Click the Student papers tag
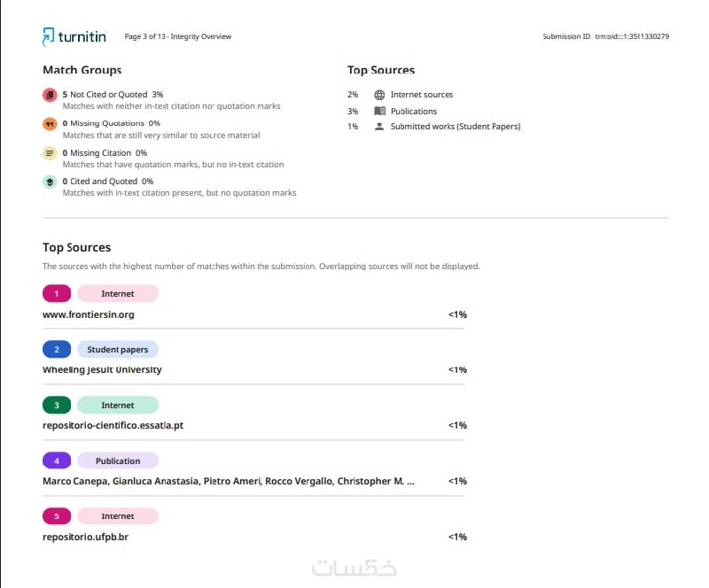Screen dimensions: 709x588 pyautogui.click(x=118, y=350)
